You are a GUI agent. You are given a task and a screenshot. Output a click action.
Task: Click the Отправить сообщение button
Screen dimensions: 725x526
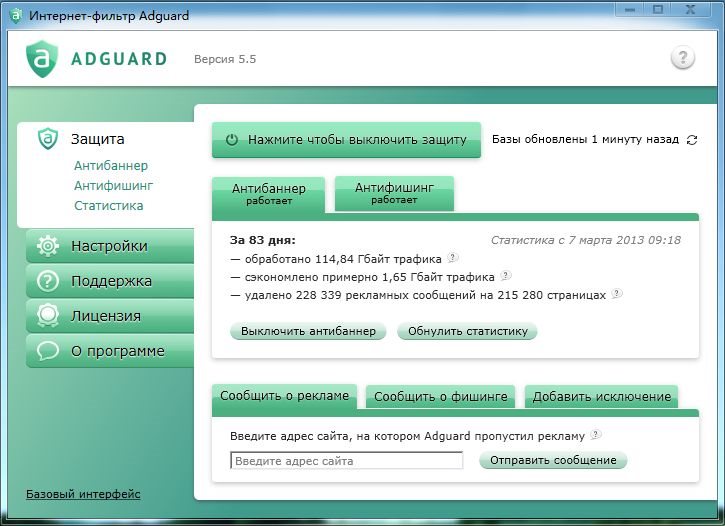(x=553, y=460)
